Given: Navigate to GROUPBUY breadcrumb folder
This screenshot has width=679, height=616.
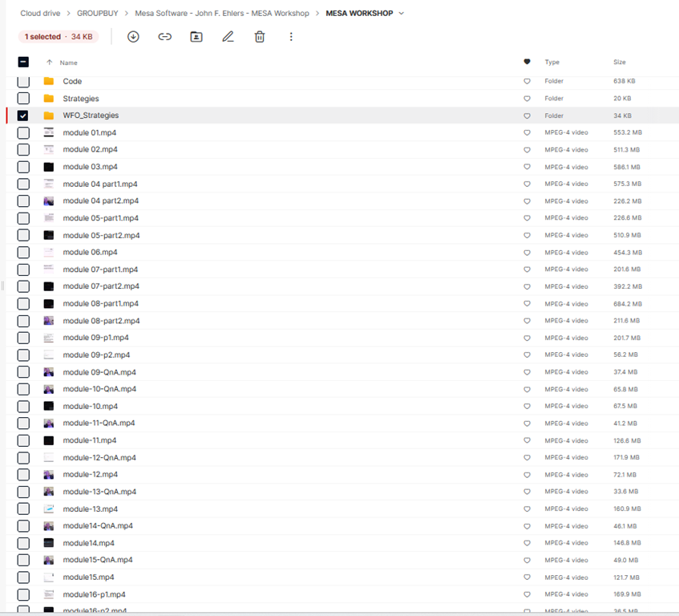Looking at the screenshot, I should [99, 14].
